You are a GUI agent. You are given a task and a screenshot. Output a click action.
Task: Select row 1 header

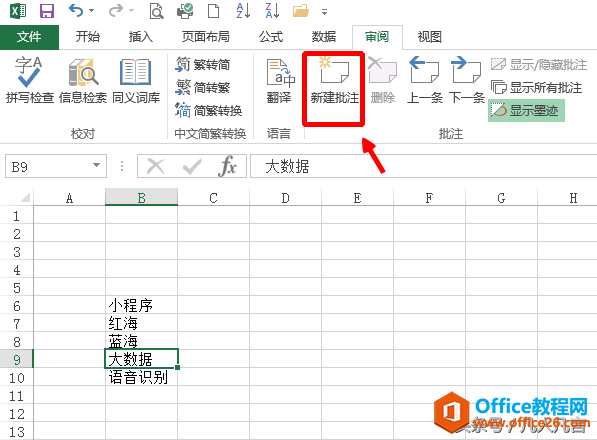pyautogui.click(x=16, y=215)
